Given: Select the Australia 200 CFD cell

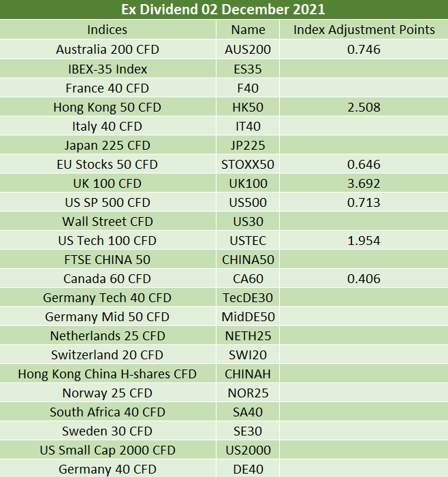Looking at the screenshot, I should (107, 49).
